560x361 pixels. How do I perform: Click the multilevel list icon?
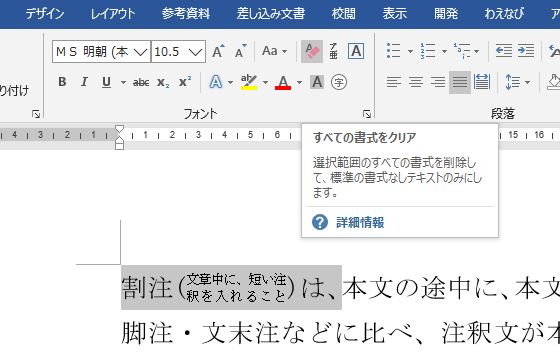point(462,51)
